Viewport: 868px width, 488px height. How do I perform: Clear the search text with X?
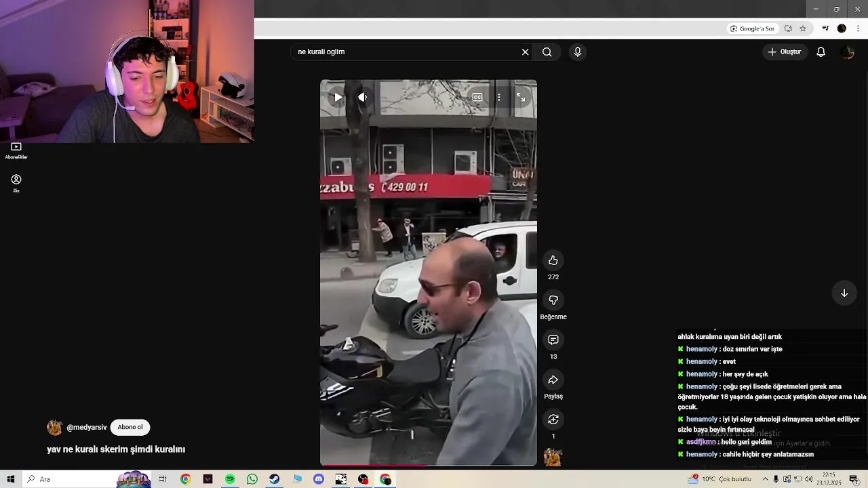pyautogui.click(x=525, y=52)
